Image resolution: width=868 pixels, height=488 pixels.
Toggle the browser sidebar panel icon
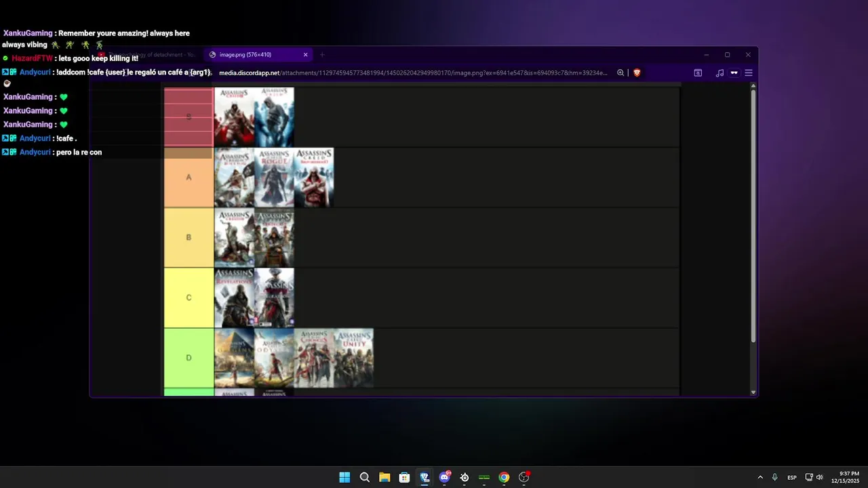[x=698, y=73]
